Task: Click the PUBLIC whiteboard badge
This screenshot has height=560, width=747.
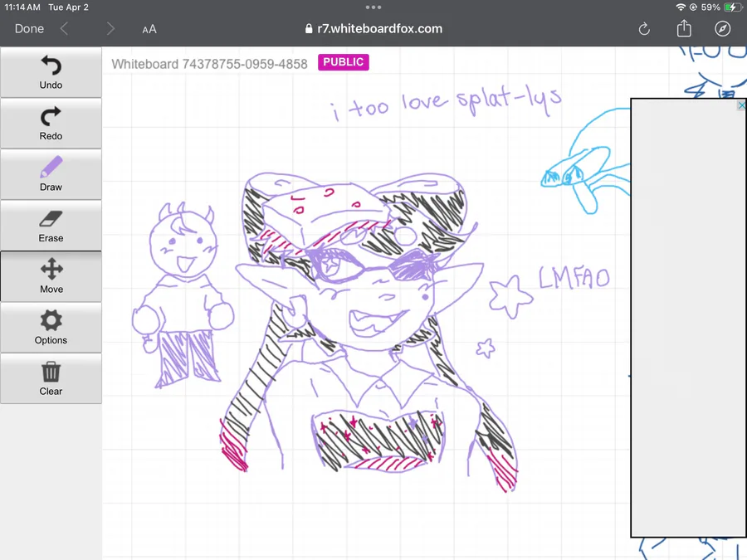Action: [x=344, y=62]
